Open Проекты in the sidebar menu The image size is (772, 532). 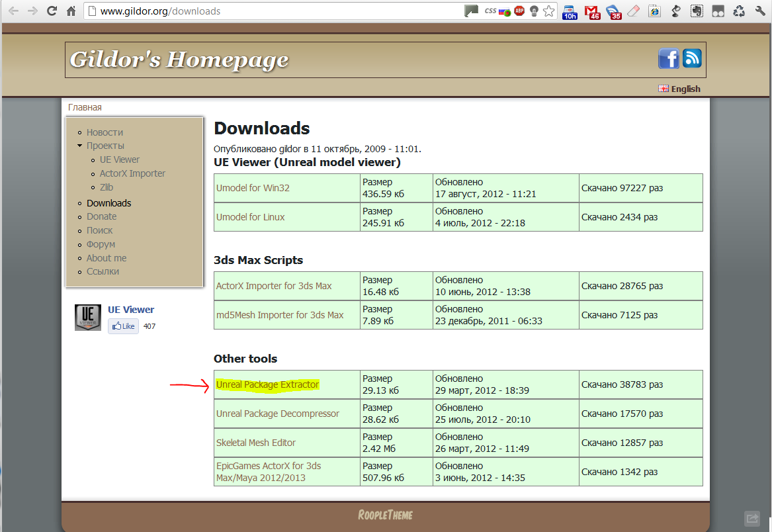[x=105, y=146]
